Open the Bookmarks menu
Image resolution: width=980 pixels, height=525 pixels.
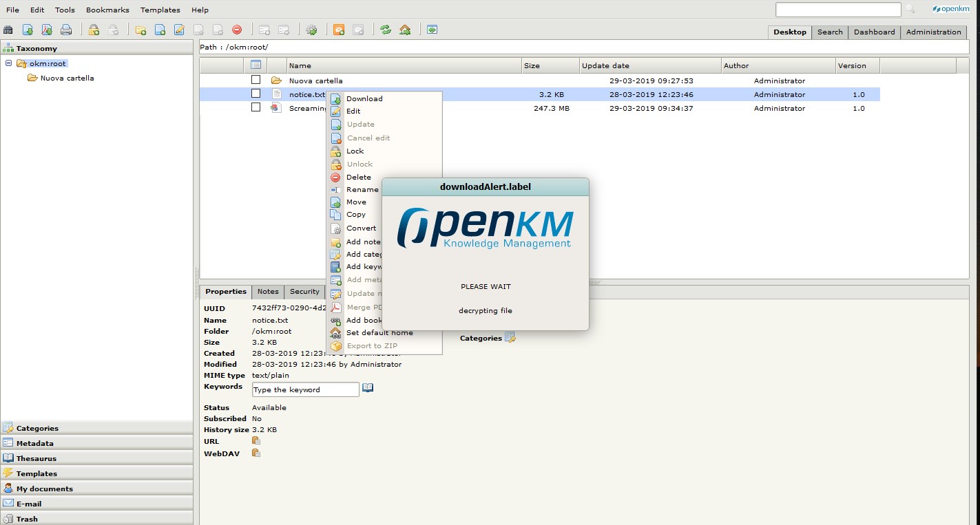click(x=107, y=10)
